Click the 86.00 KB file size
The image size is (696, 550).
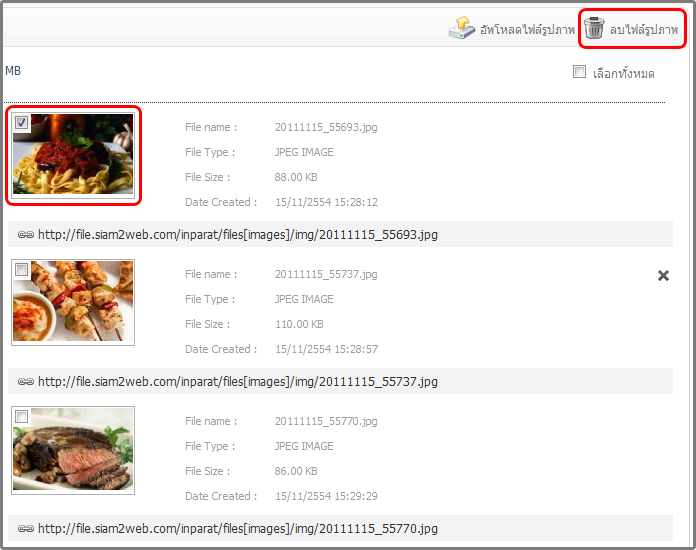pyautogui.click(x=296, y=471)
